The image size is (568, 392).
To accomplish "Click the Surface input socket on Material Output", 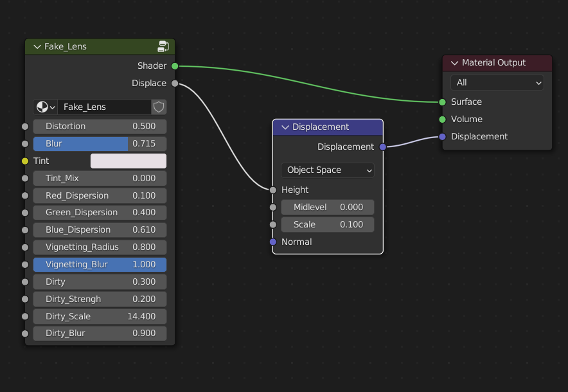I will pyautogui.click(x=442, y=102).
